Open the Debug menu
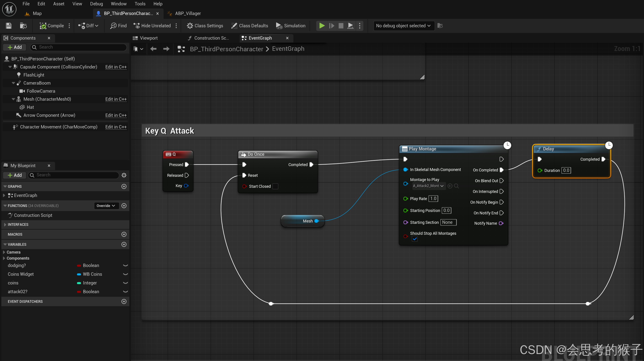Image resolution: width=644 pixels, height=361 pixels. (x=96, y=4)
